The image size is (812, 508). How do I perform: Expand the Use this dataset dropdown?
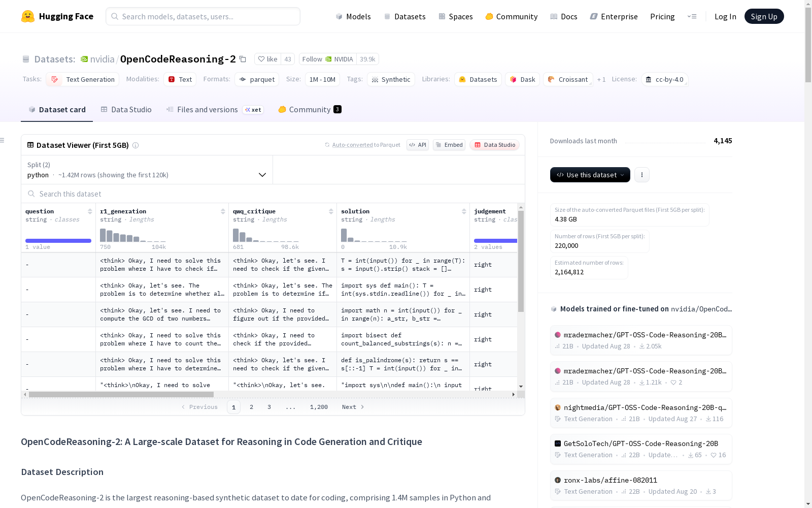click(x=590, y=175)
